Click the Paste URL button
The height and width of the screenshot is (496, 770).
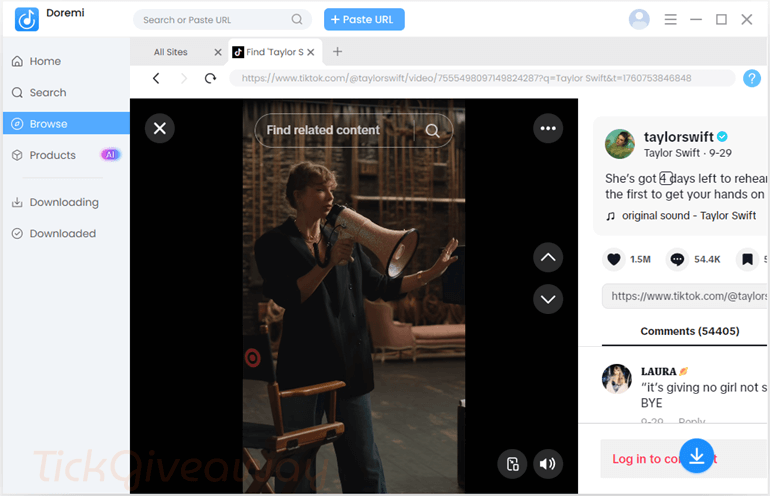(x=364, y=20)
